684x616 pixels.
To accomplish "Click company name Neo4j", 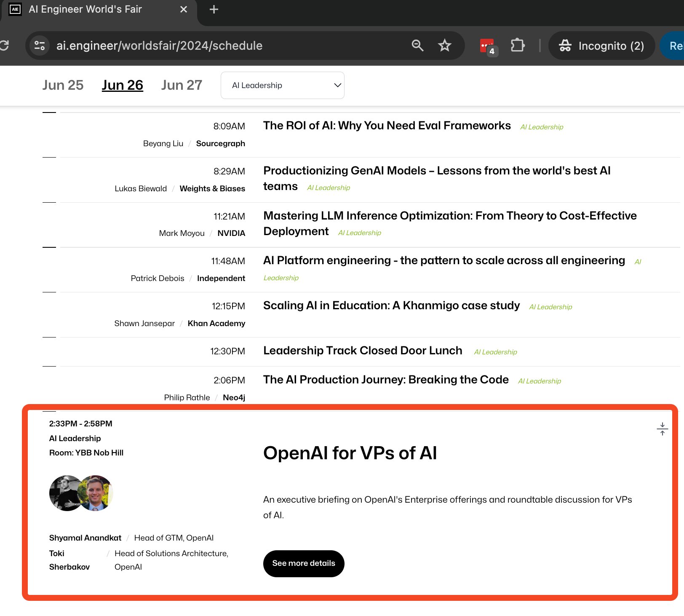I will click(x=234, y=397).
